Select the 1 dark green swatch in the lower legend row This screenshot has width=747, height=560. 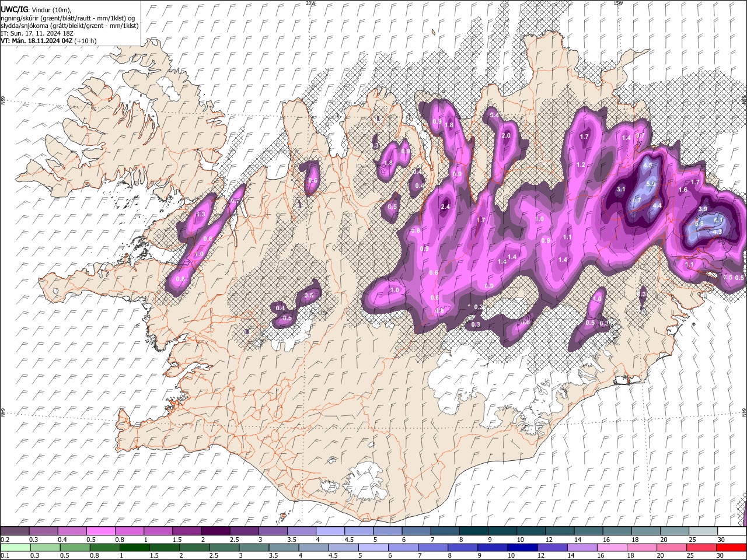click(x=135, y=547)
